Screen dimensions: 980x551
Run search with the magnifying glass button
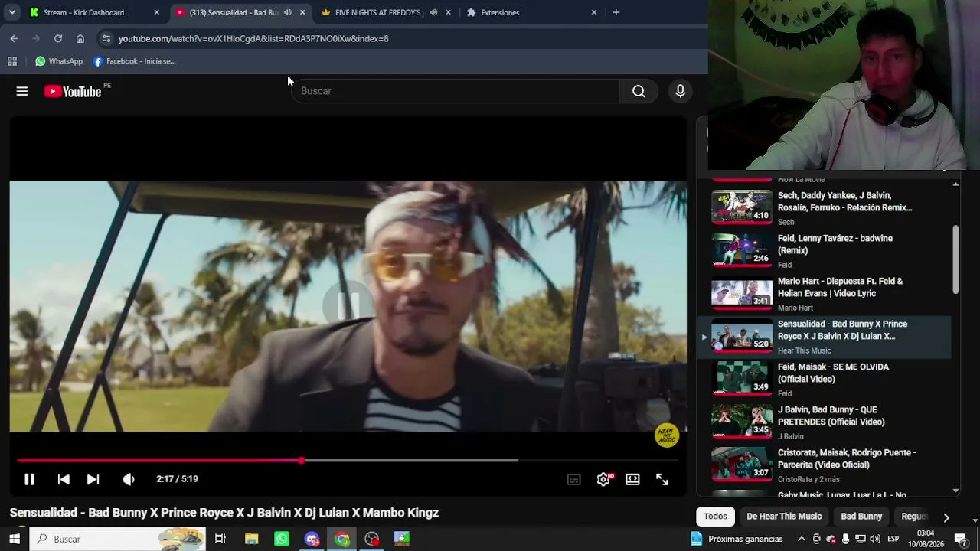(639, 91)
